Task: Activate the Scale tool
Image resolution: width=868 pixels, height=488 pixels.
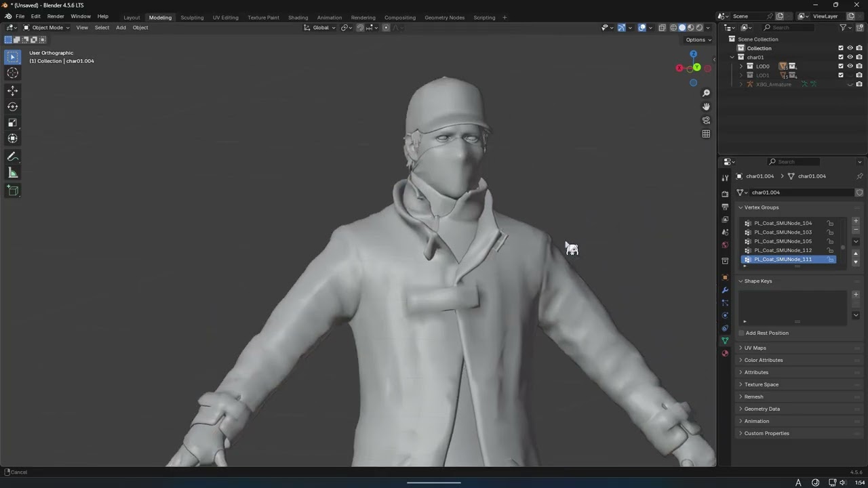Action: click(x=13, y=123)
